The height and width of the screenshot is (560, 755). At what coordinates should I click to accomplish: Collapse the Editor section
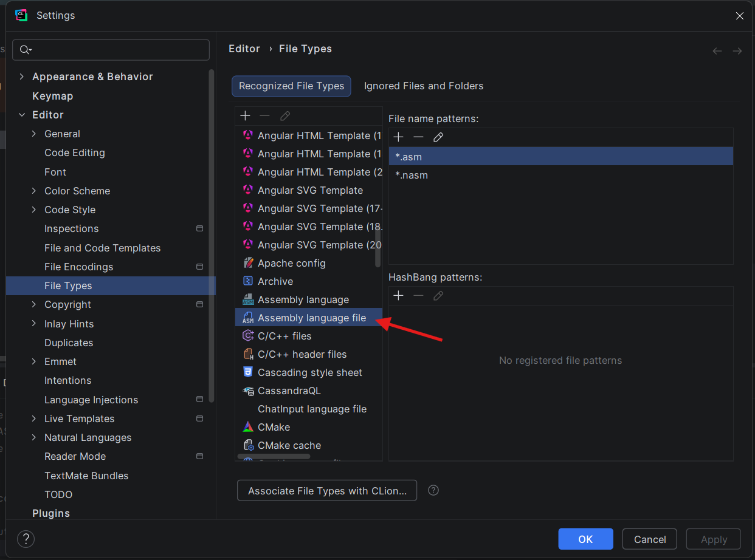22,115
